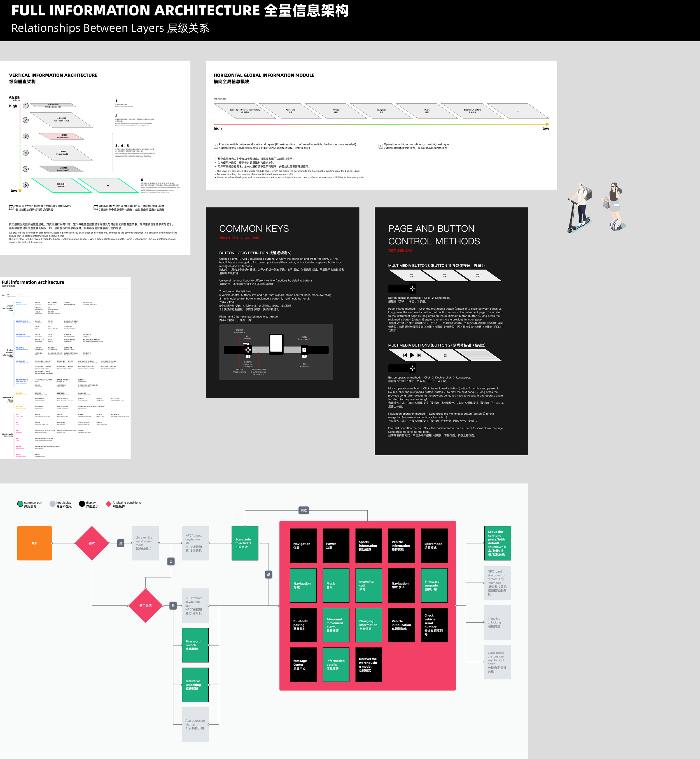This screenshot has width=700, height=759.
Task: Select the 'Message Center 消息中心' tile
Action: [x=303, y=665]
